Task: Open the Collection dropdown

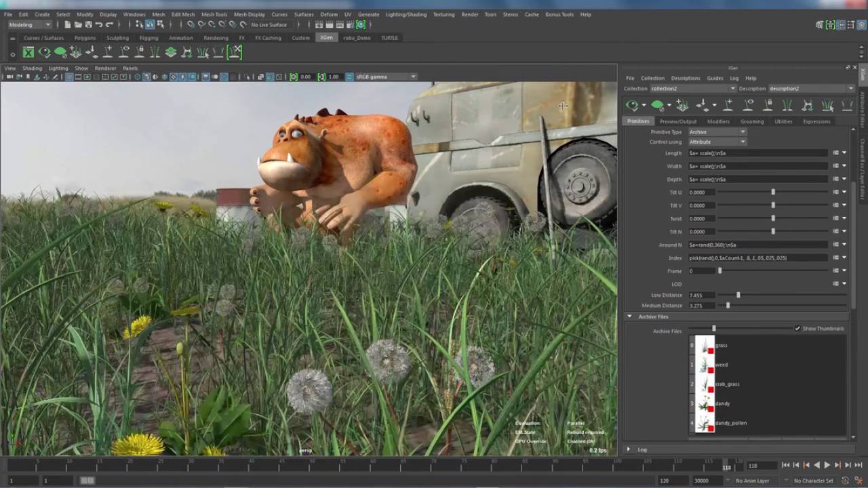Action: (x=692, y=89)
